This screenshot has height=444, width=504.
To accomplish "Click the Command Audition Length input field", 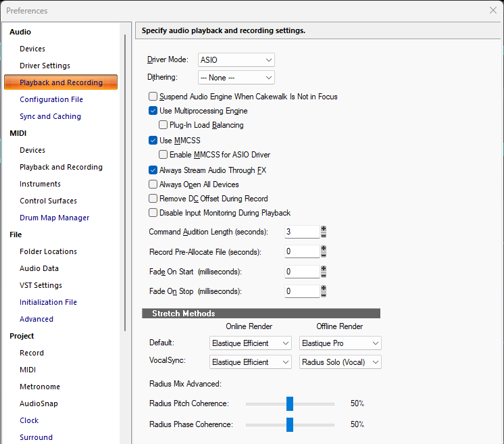I will [x=302, y=232].
